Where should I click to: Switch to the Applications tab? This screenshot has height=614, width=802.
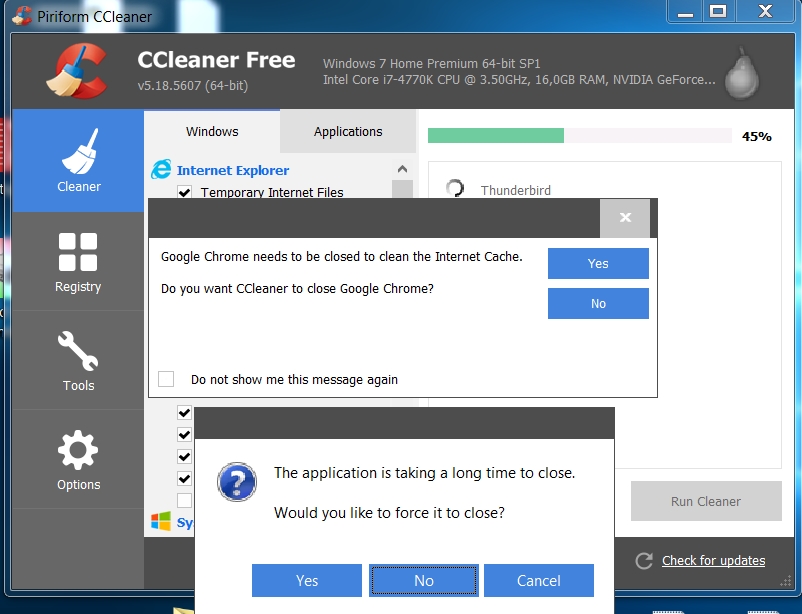348,131
